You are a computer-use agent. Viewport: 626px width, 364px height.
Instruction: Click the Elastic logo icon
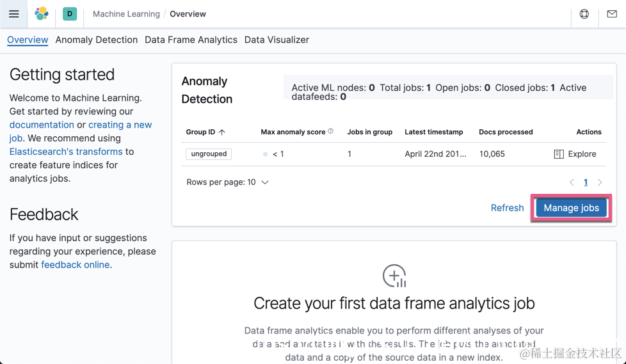pyautogui.click(x=42, y=13)
